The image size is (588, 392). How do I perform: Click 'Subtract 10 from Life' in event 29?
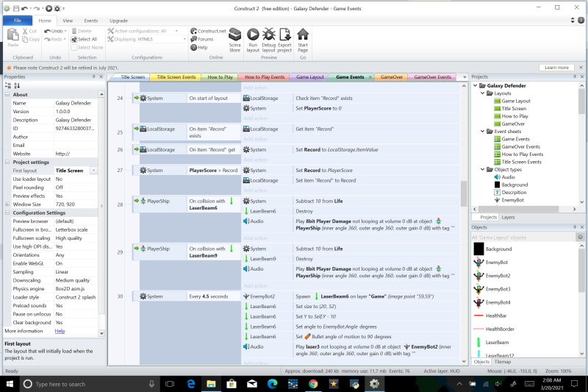(x=319, y=249)
